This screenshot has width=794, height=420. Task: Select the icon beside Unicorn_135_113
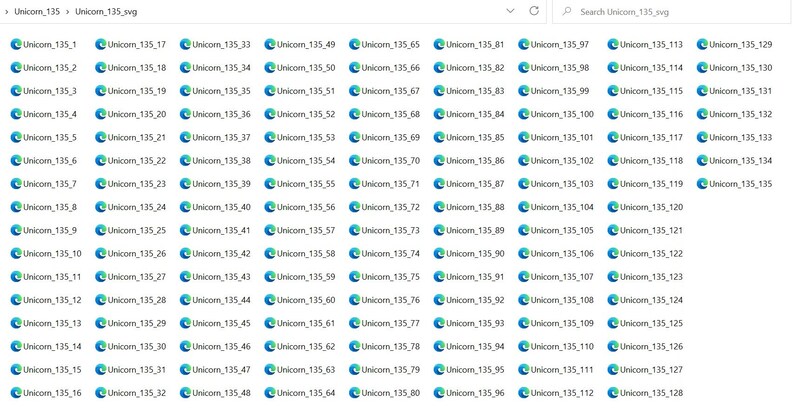[613, 45]
